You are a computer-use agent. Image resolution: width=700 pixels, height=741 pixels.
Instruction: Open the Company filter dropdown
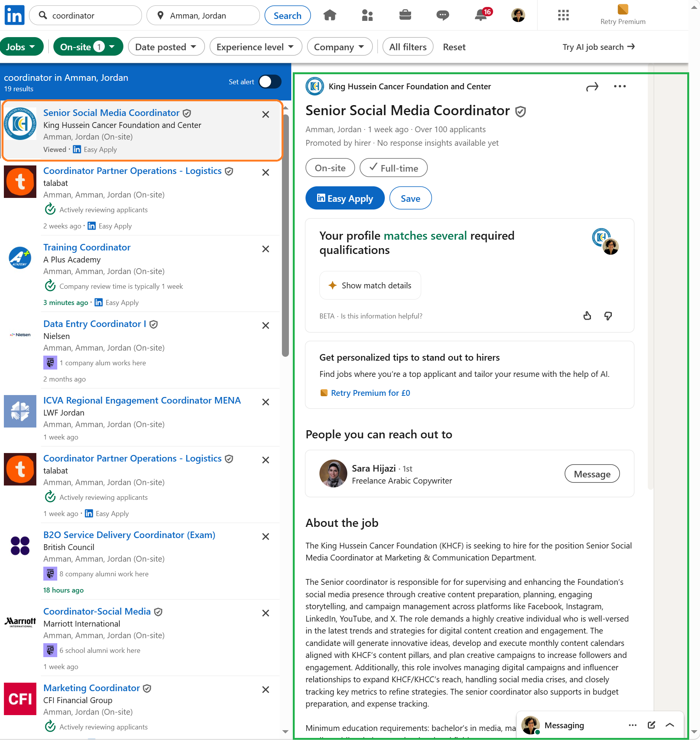click(339, 47)
